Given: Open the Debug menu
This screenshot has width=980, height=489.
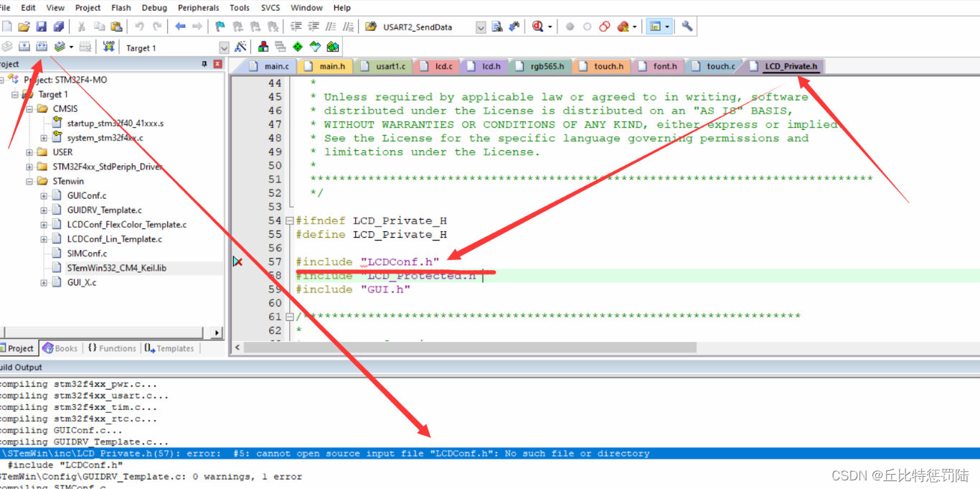Looking at the screenshot, I should click(x=154, y=8).
